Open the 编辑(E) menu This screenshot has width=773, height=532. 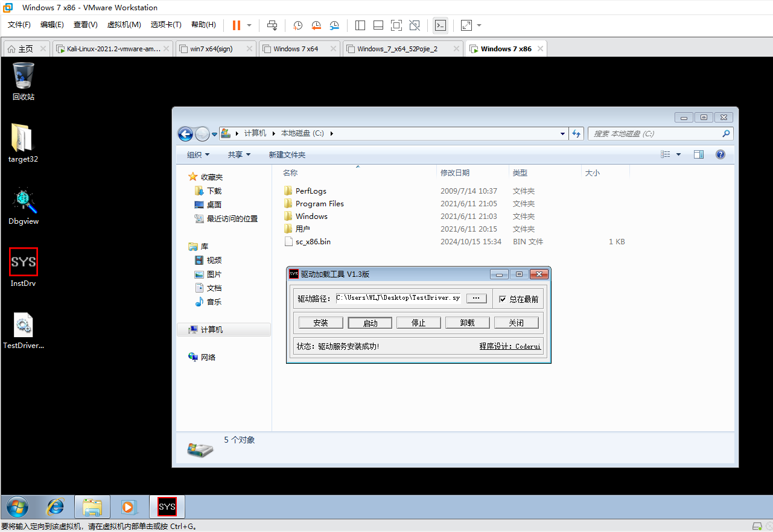click(x=52, y=25)
